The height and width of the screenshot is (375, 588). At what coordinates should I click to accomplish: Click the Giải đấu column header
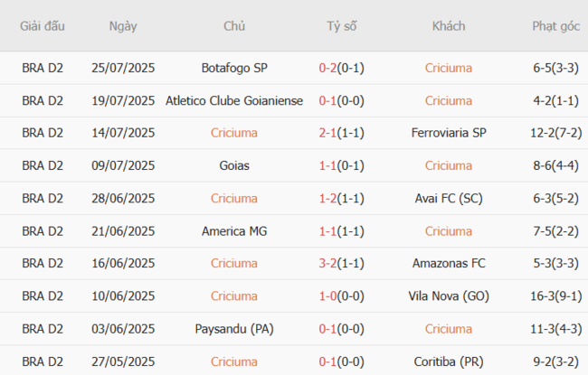tap(43, 26)
